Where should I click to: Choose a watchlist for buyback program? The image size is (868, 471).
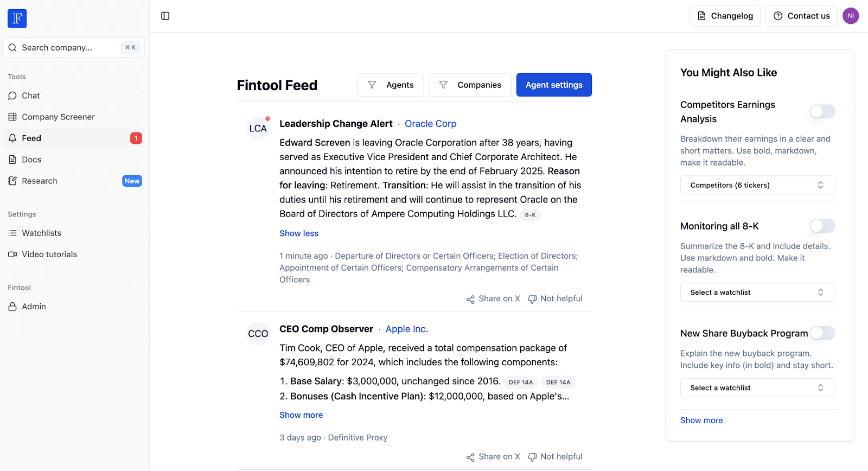(x=757, y=387)
